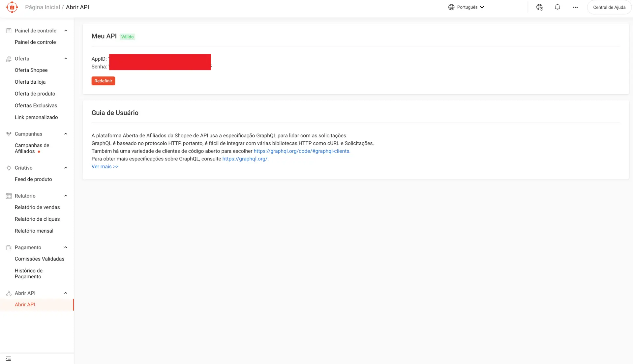Click the Relatório calendar icon
633x364 pixels.
point(9,196)
